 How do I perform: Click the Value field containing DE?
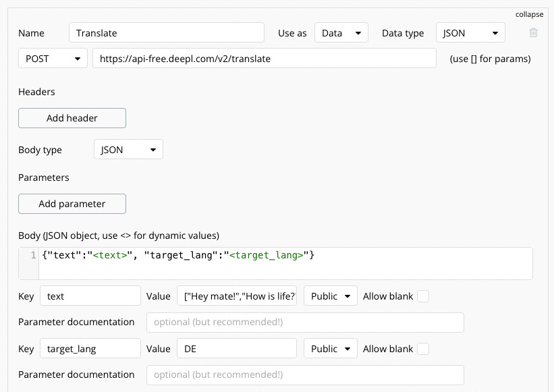pyautogui.click(x=237, y=349)
